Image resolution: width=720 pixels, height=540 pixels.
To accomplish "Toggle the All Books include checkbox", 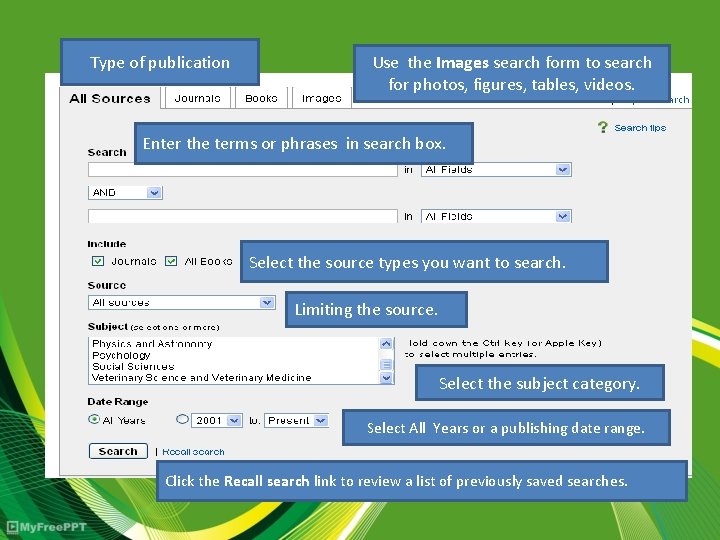I will click(171, 261).
